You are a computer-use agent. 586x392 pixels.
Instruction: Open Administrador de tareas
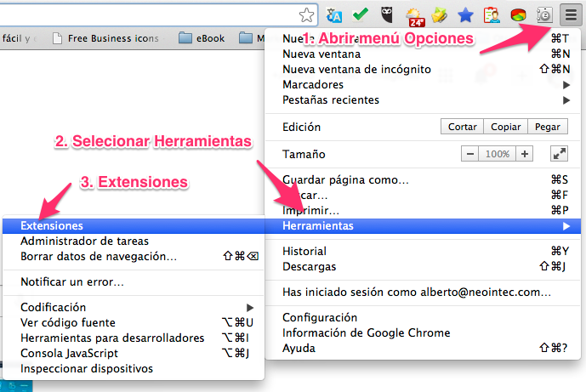[x=134, y=241]
